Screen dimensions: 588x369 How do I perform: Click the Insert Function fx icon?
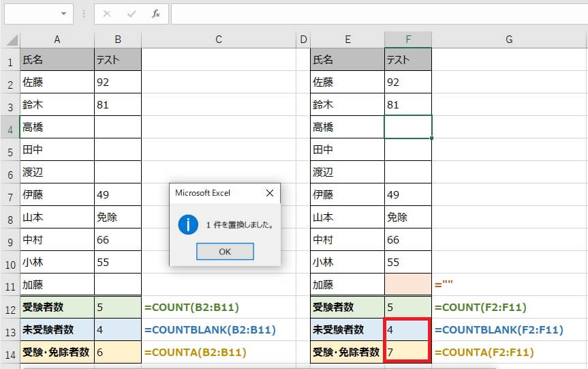coord(155,14)
